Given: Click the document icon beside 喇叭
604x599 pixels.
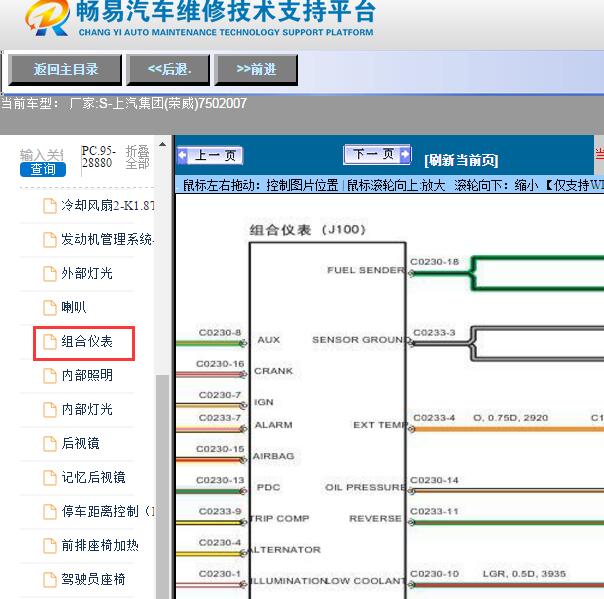Looking at the screenshot, I should pyautogui.click(x=50, y=307).
